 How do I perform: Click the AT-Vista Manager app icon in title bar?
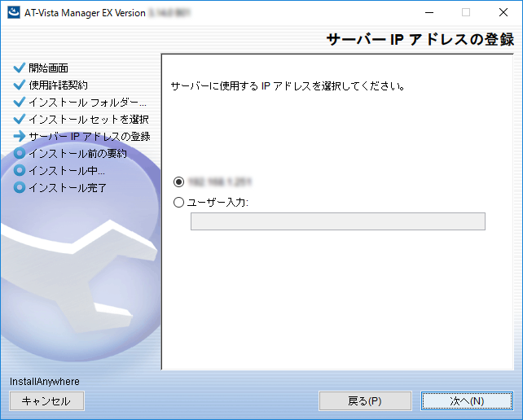[x=14, y=13]
